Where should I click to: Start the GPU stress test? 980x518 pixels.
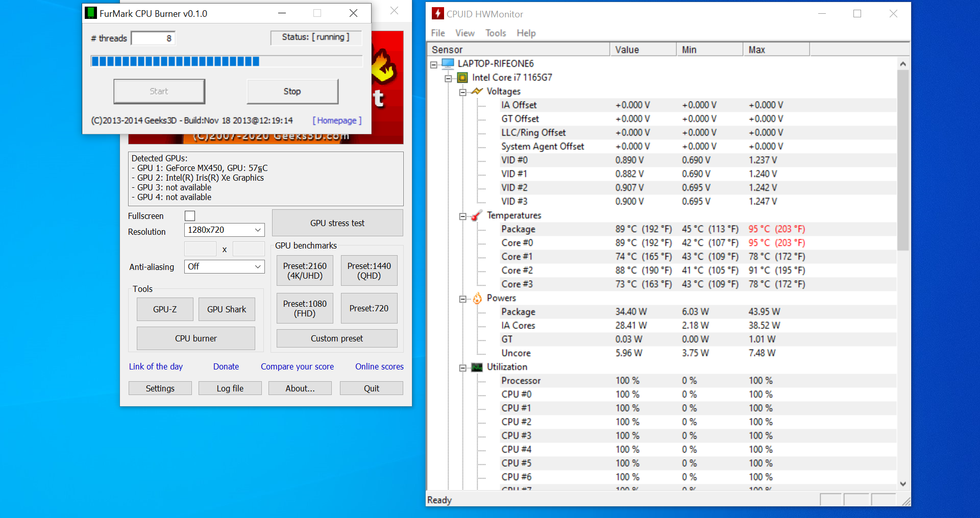click(337, 223)
